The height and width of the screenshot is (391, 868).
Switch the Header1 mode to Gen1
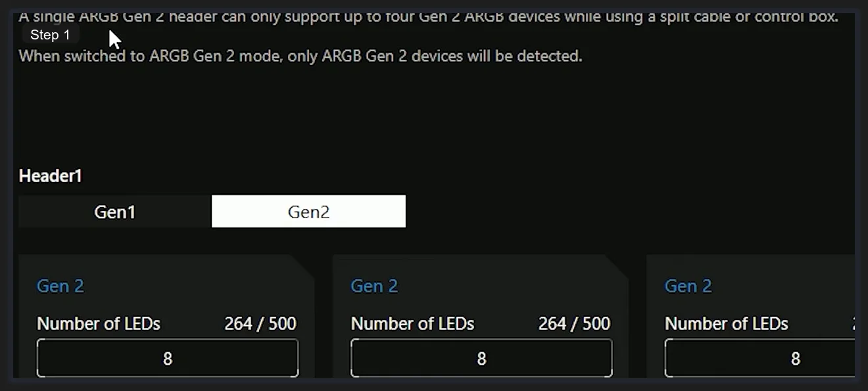coord(114,212)
